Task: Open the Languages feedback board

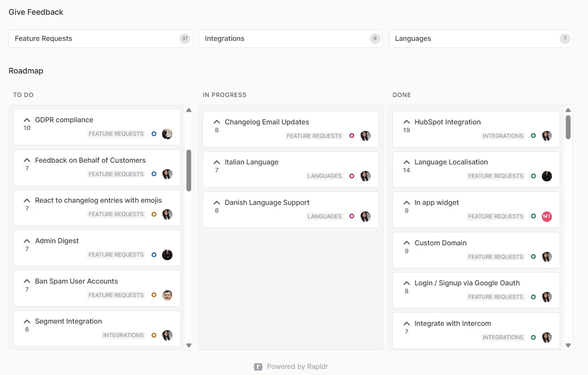Action: tap(480, 39)
